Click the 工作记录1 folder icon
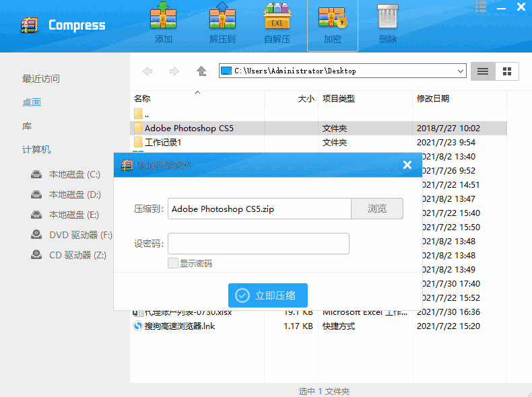 138,142
